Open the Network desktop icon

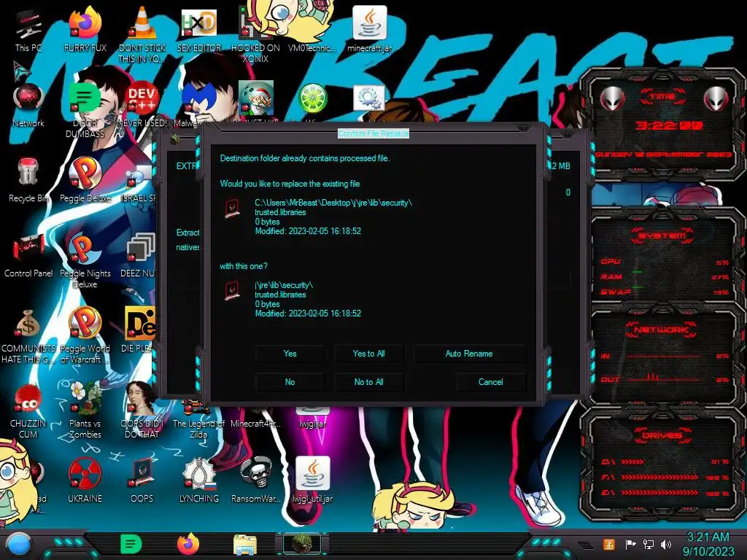28,105
